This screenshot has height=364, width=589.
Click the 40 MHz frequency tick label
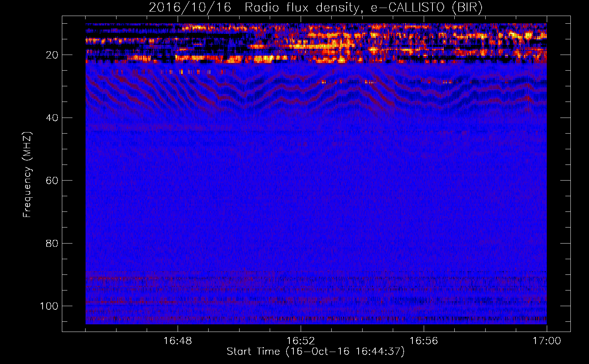click(x=52, y=118)
